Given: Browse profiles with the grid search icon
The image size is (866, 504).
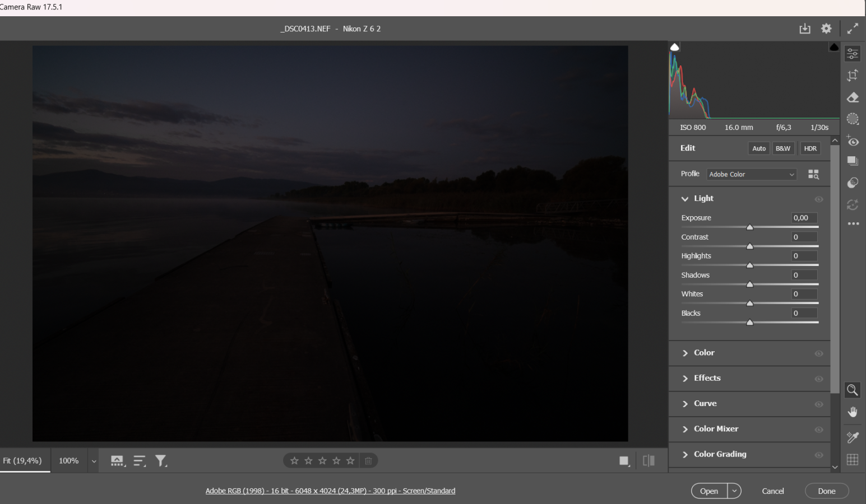Looking at the screenshot, I should [813, 174].
